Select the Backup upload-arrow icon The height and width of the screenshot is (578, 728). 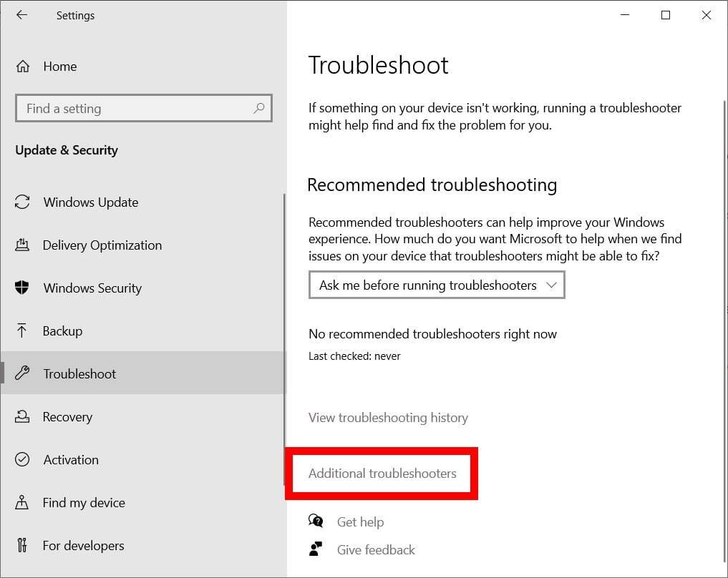point(22,331)
